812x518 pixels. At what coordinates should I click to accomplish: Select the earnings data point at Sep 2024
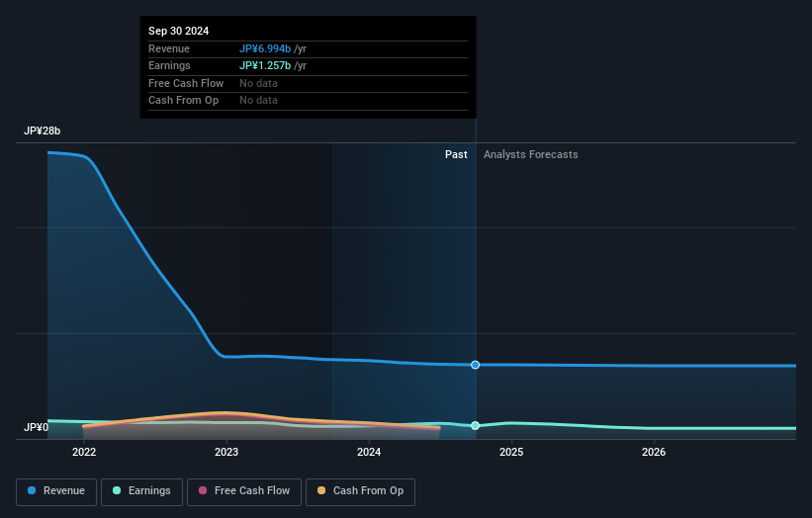(x=475, y=425)
